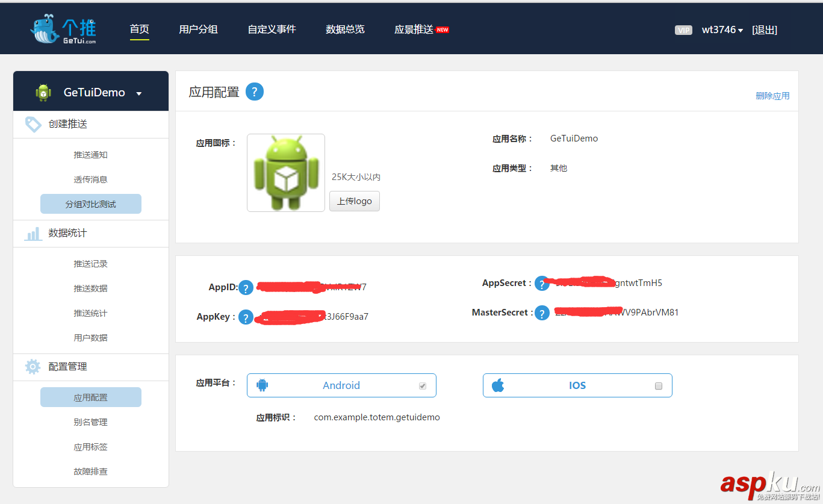Click the AppKey help icon
Viewport: 823px width, 504px height.
246,317
